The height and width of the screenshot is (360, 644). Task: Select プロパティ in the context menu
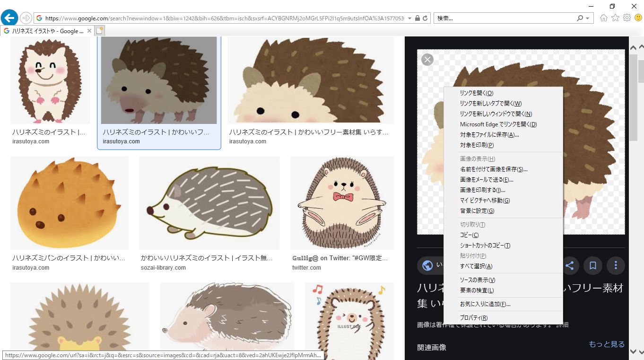473,318
